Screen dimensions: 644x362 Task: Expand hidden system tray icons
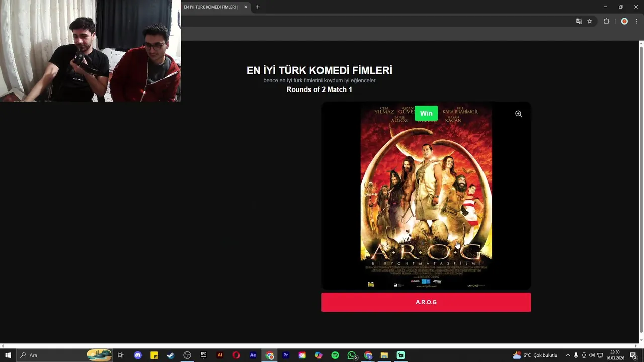pos(568,355)
